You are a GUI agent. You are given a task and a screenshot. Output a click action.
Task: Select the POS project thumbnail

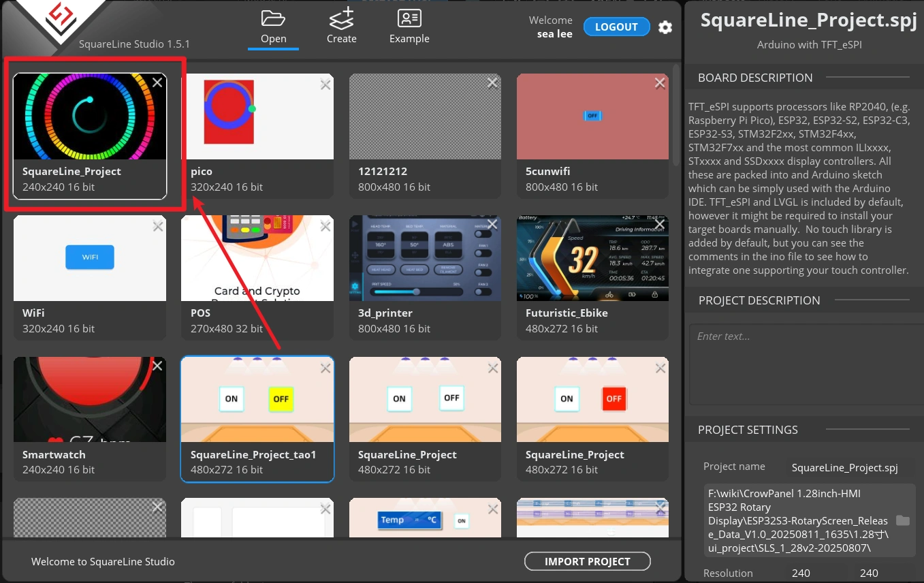click(257, 258)
